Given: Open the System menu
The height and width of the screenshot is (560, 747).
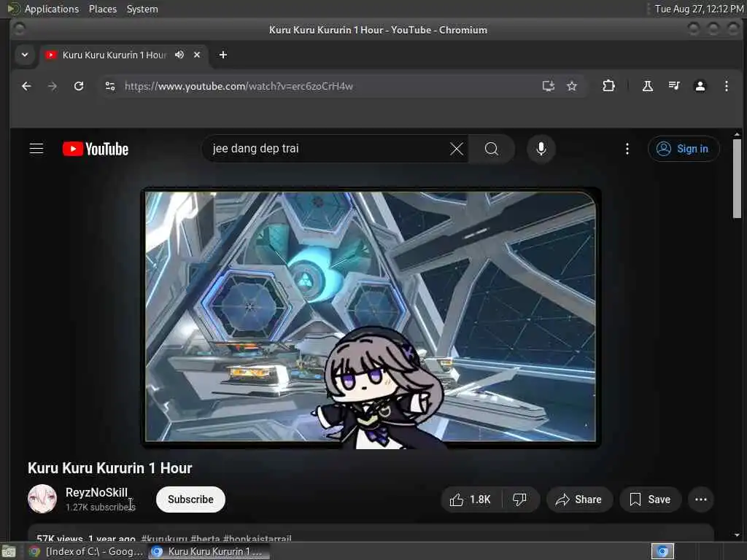Looking at the screenshot, I should point(142,9).
